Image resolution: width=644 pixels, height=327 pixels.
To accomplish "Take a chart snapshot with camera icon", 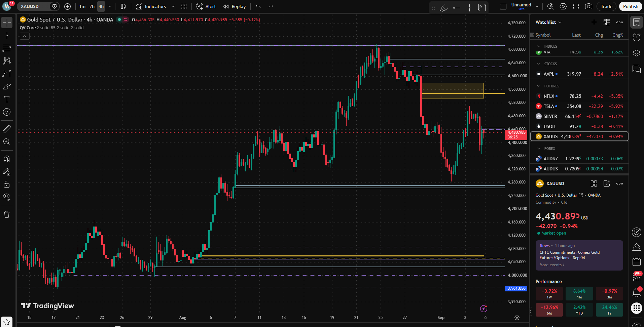I will 589,6.
